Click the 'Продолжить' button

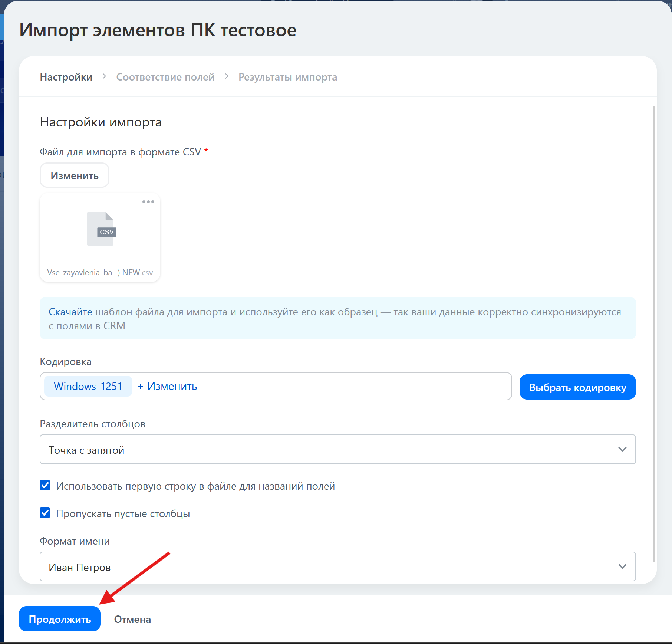click(x=60, y=619)
